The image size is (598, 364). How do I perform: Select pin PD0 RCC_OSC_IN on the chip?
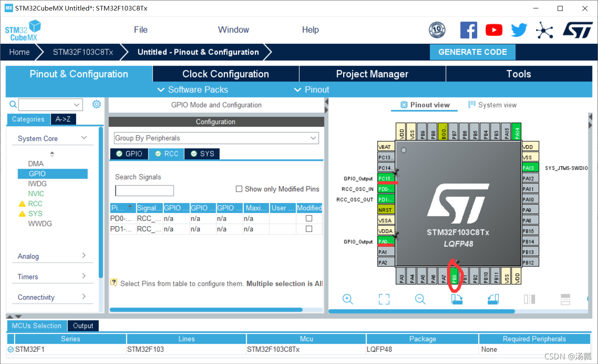point(386,189)
